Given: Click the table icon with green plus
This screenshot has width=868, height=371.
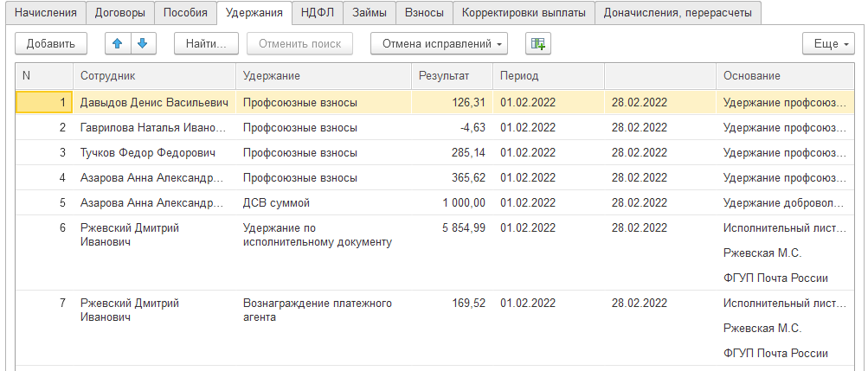Looking at the screenshot, I should tap(538, 43).
